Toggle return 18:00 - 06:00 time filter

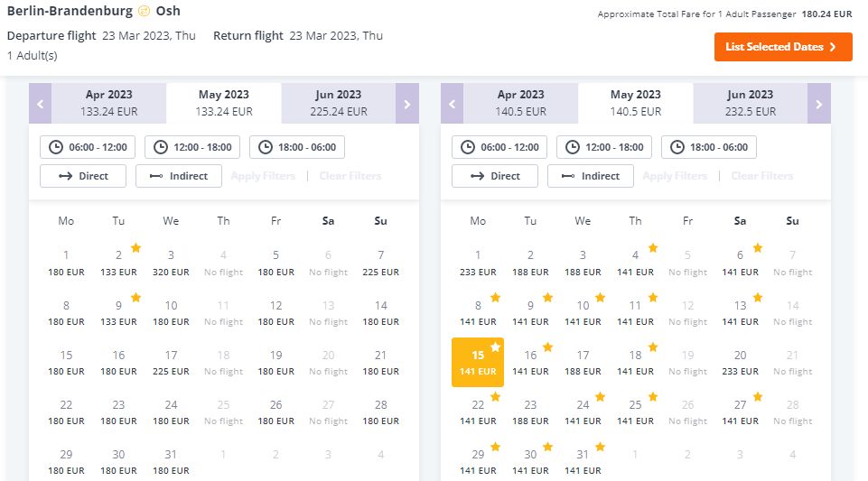[x=708, y=147]
